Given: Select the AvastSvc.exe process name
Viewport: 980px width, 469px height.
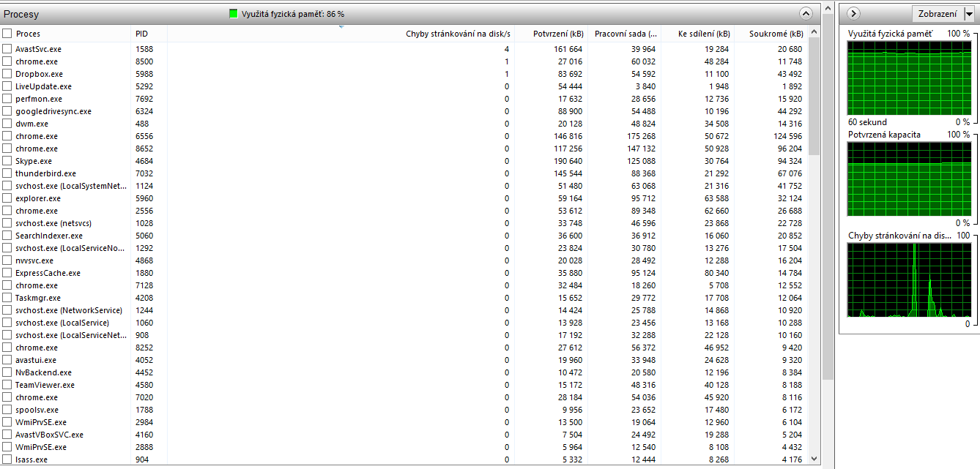Looking at the screenshot, I should click(38, 49).
